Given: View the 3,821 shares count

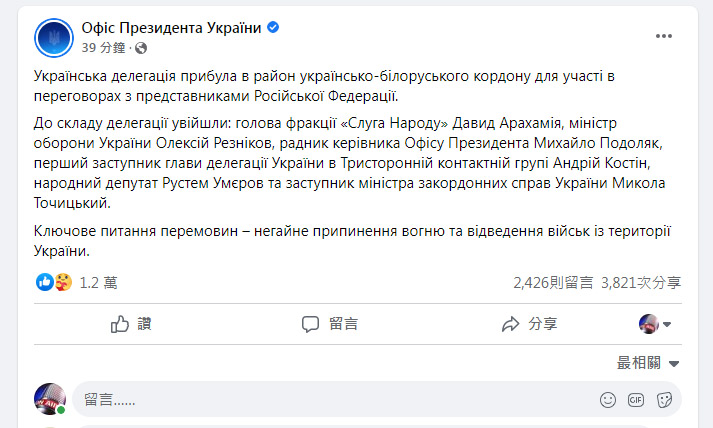Looking at the screenshot, I should pos(641,283).
